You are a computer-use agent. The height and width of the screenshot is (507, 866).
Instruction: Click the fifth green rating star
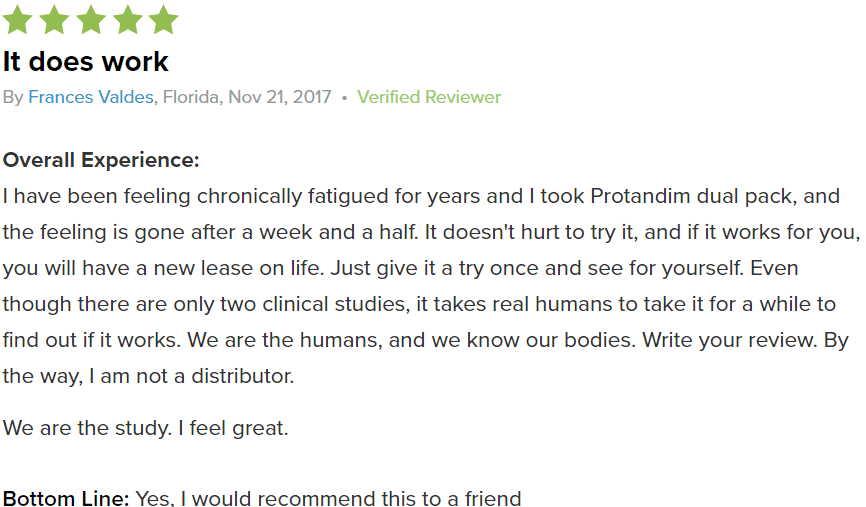164,19
